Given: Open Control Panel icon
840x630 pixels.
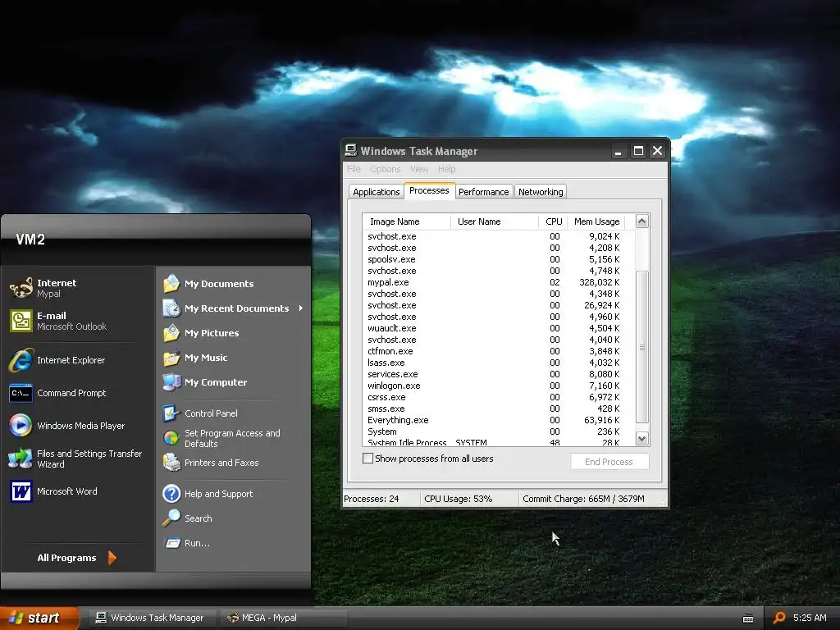Looking at the screenshot, I should 171,413.
